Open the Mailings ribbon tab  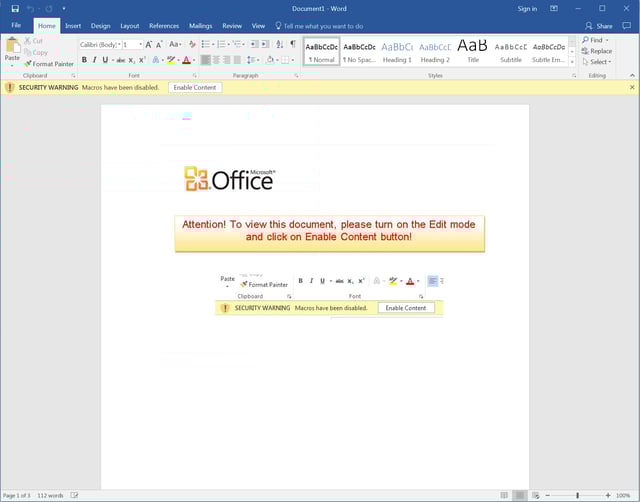click(x=200, y=25)
